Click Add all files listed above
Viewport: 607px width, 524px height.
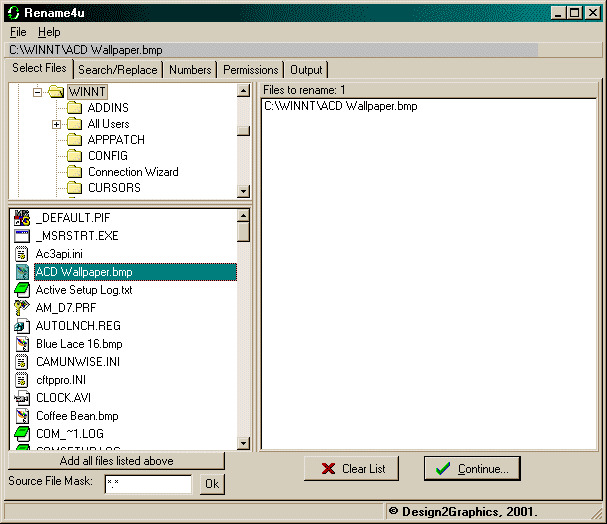click(x=116, y=461)
